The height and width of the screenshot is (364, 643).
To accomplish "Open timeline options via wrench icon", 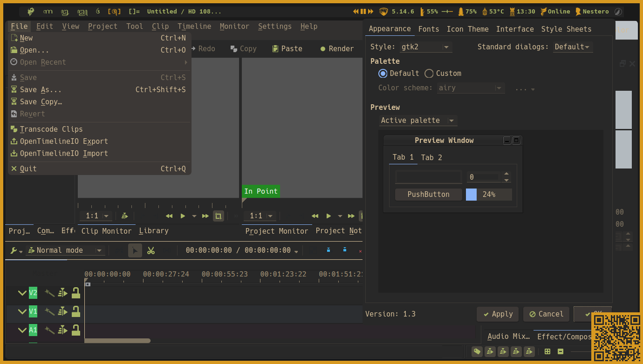I will [x=13, y=250].
